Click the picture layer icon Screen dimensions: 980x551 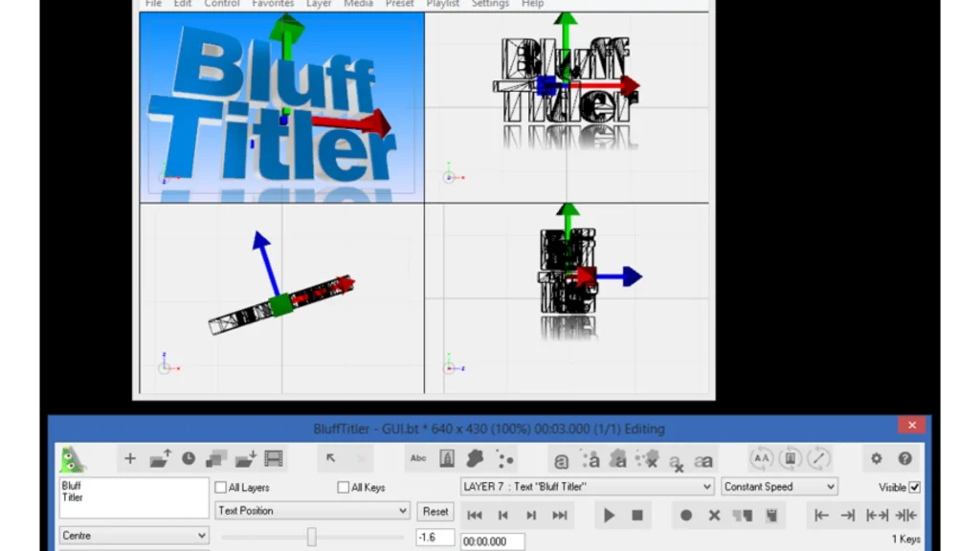(446, 458)
